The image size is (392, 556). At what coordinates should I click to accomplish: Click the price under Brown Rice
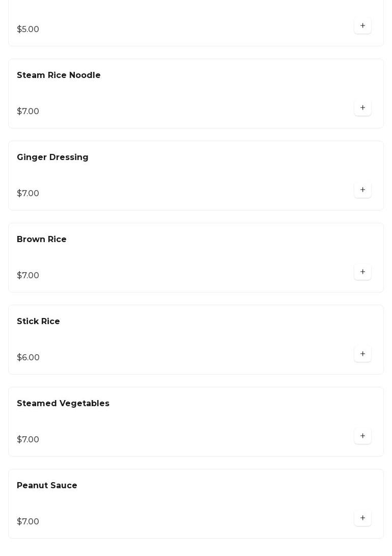pos(28,276)
